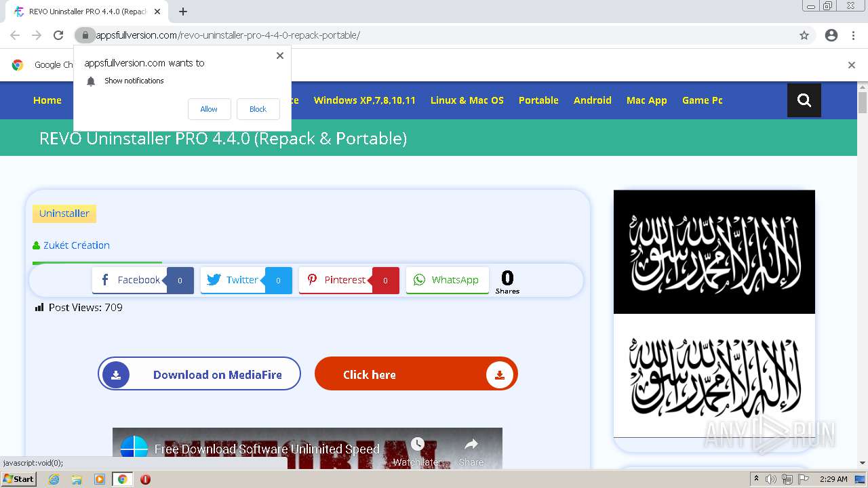Open the video title link
Image resolution: width=868 pixels, height=488 pixels.
click(x=267, y=449)
